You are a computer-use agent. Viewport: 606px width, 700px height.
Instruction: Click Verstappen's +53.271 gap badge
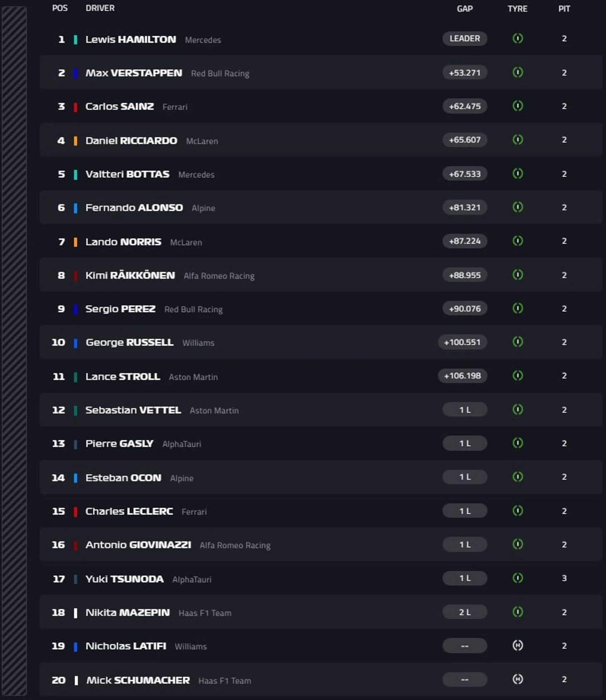pos(464,73)
